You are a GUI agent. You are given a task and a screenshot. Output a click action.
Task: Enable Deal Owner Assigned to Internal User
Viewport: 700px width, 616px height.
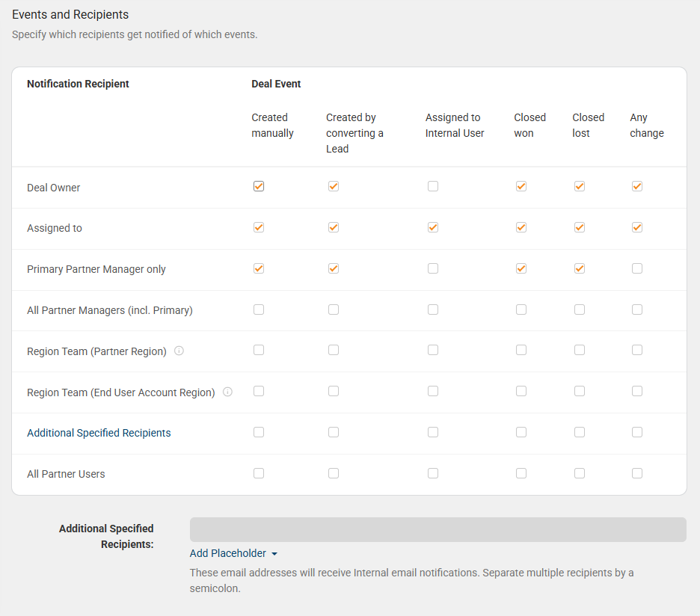(433, 186)
